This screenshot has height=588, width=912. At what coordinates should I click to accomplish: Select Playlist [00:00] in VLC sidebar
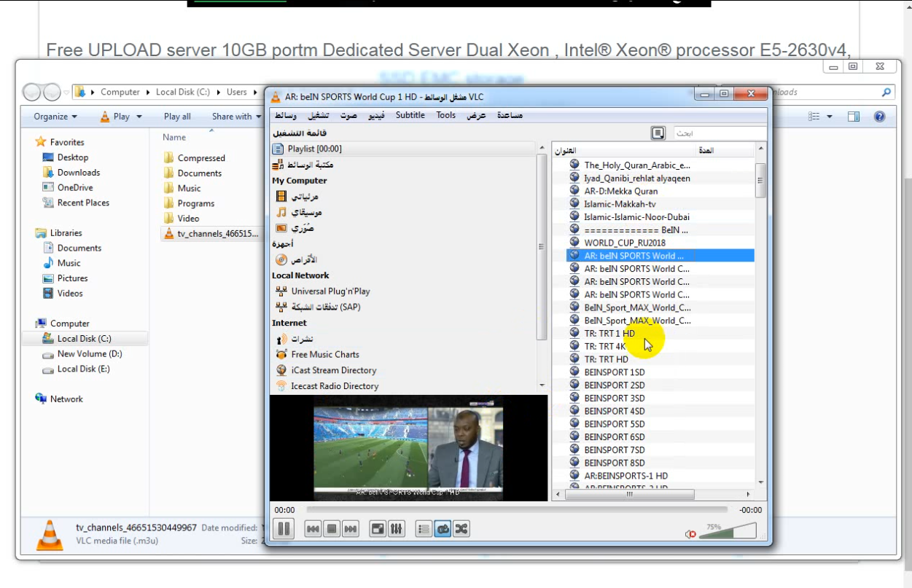pyautogui.click(x=403, y=149)
